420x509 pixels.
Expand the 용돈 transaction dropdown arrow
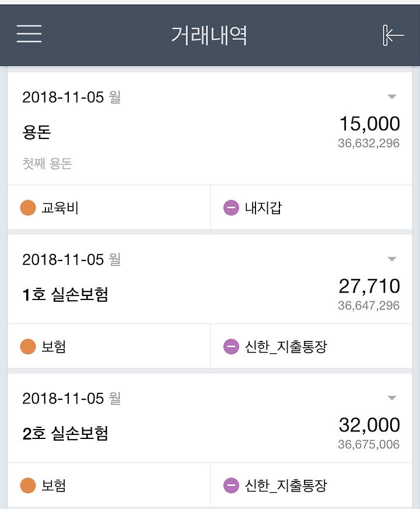[x=392, y=97]
